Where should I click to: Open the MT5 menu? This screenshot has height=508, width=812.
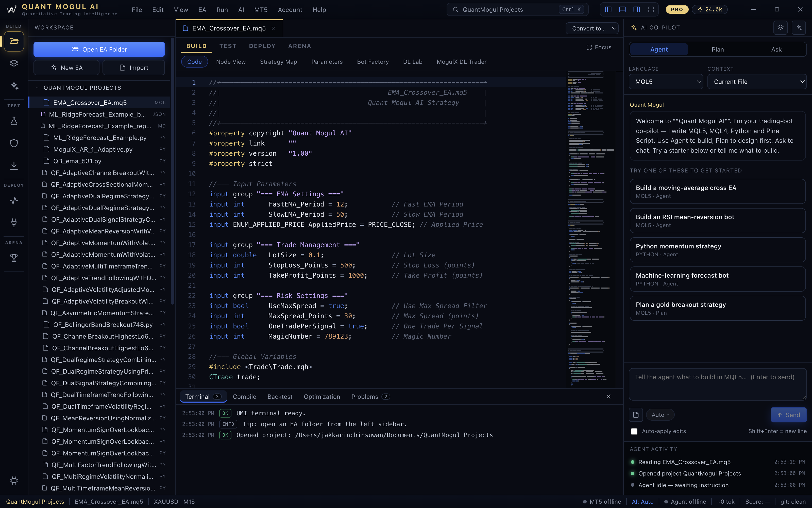pos(261,10)
